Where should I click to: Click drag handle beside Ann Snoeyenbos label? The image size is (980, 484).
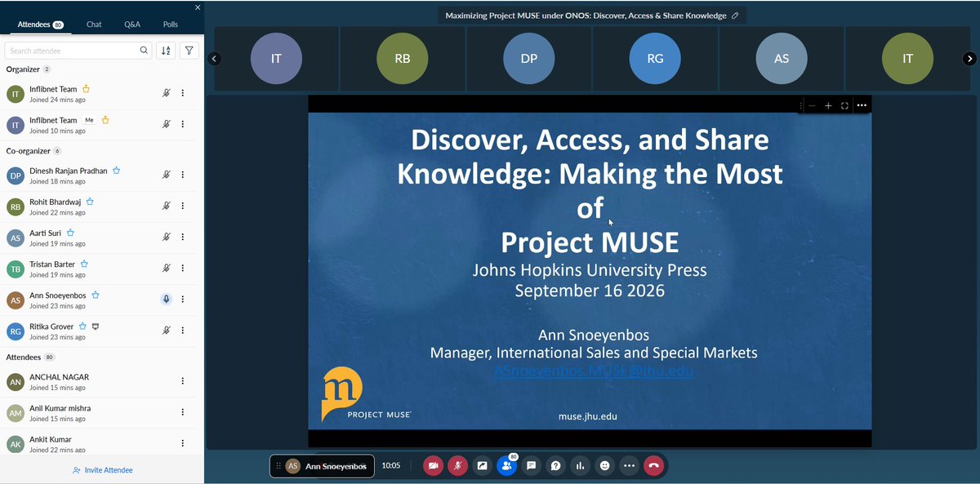click(x=278, y=466)
